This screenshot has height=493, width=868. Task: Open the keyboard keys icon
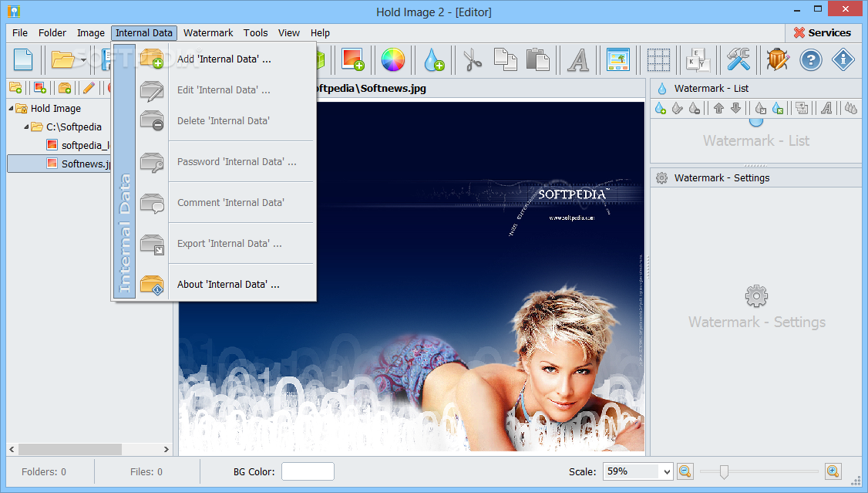[x=698, y=60]
